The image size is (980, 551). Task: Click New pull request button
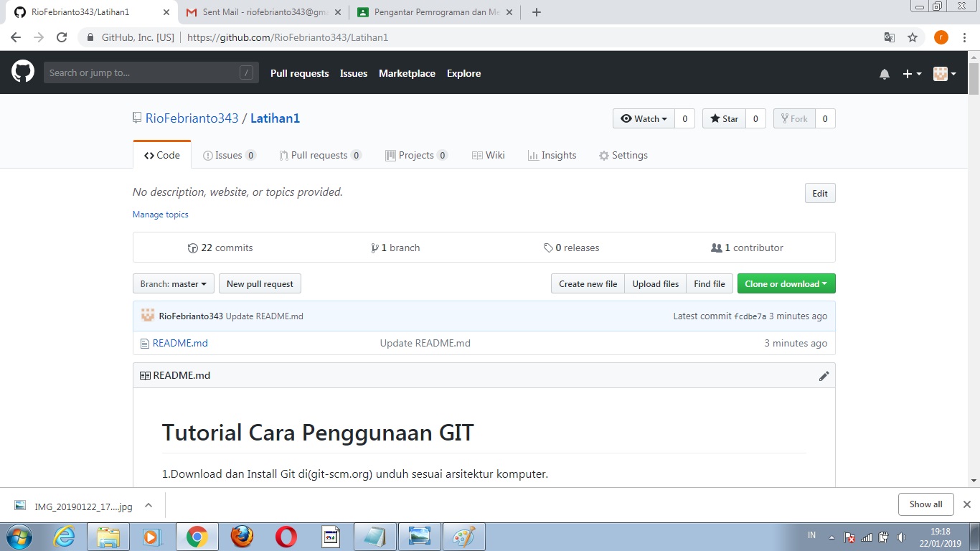point(260,283)
